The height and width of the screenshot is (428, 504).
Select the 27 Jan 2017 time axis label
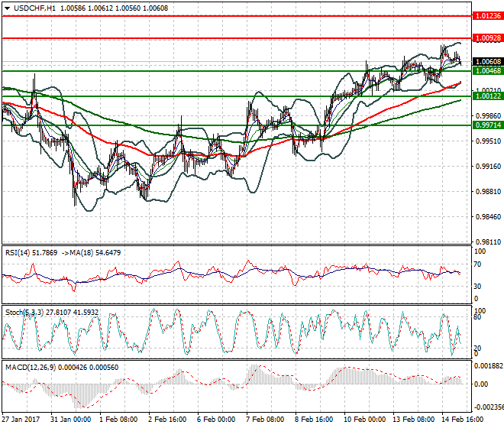(x=21, y=420)
